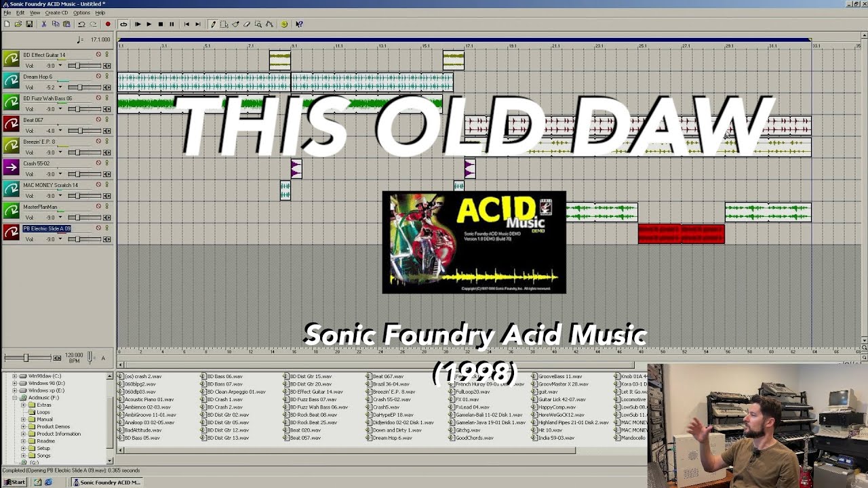
Task: Open Vol dropdown on Beat 067 track
Action: (60, 131)
